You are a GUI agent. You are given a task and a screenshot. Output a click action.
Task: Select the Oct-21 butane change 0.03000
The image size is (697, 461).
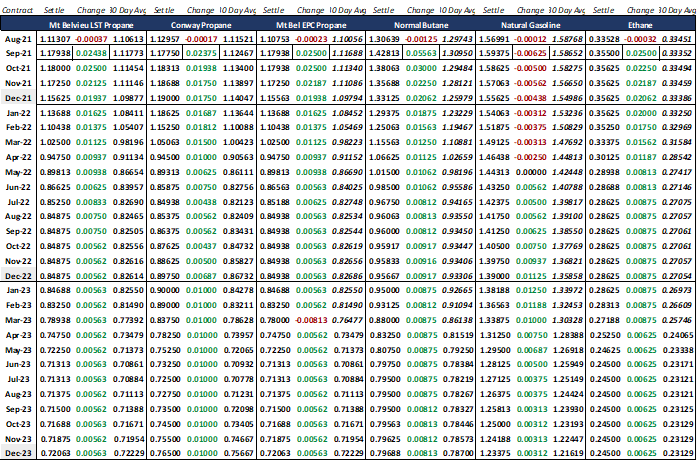[421, 68]
